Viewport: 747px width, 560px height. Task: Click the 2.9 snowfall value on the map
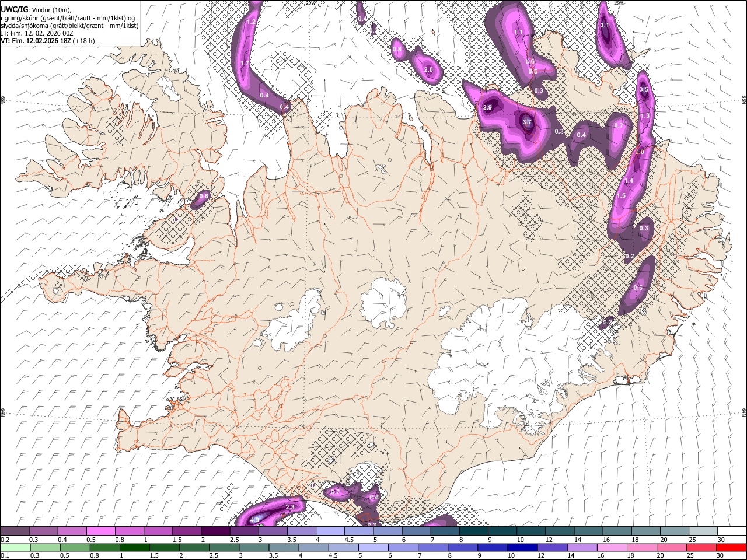(x=488, y=107)
